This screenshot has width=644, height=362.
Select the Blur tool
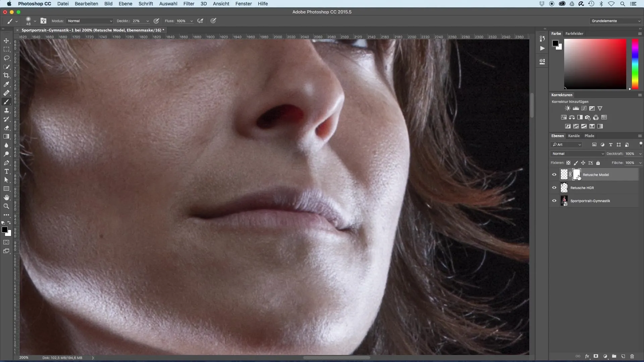click(x=6, y=145)
